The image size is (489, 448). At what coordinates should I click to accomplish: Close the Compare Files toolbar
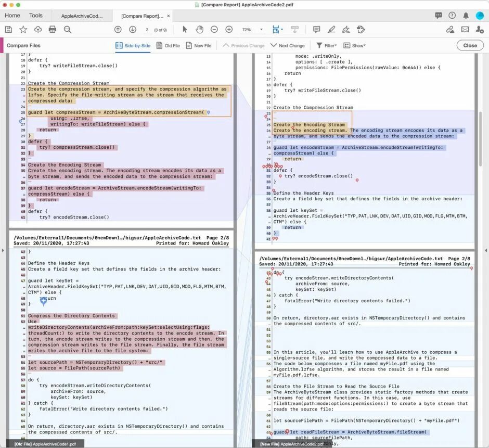click(470, 46)
